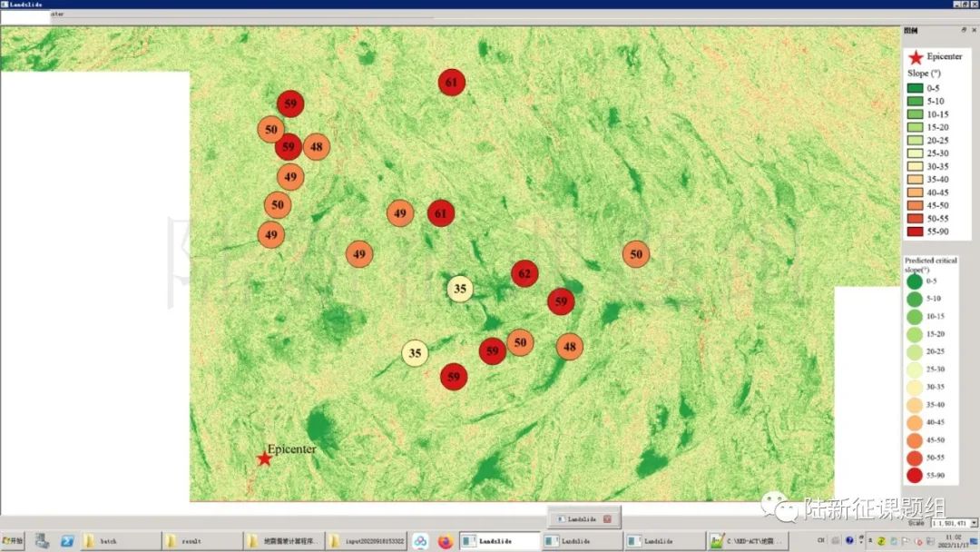Screen dimensions: 980x552
Task: Launch PowerShell from the taskbar
Action: (x=67, y=541)
